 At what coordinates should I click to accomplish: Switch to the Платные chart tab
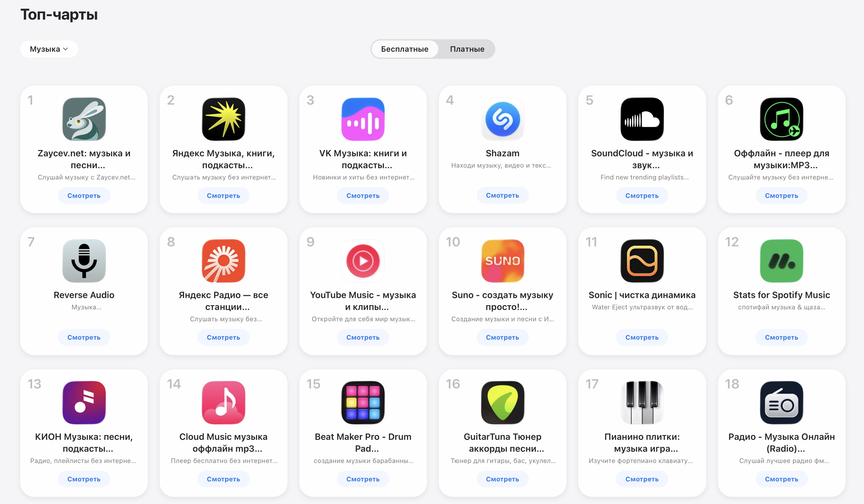[x=467, y=49]
